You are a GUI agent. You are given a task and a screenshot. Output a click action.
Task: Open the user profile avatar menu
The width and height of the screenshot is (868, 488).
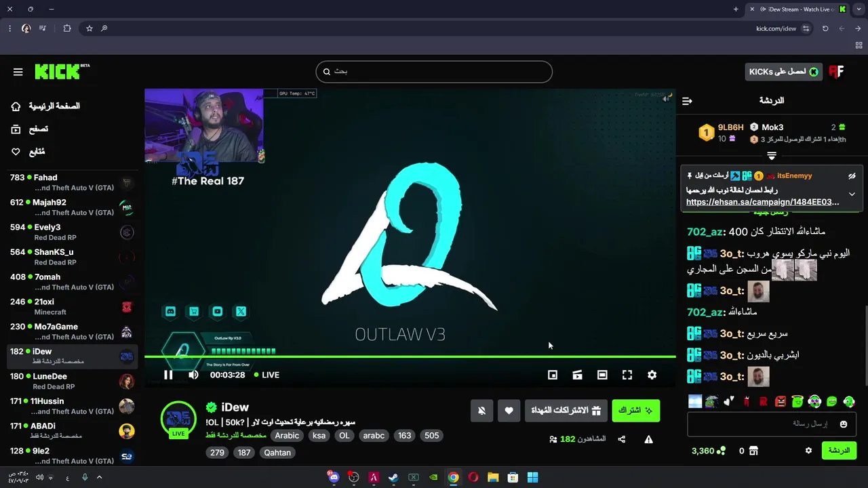point(836,72)
